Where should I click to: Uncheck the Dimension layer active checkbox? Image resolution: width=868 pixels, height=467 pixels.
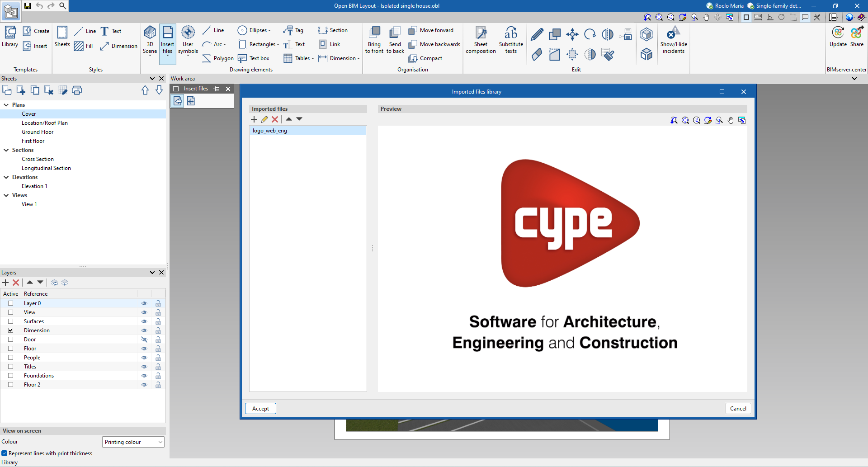point(11,330)
